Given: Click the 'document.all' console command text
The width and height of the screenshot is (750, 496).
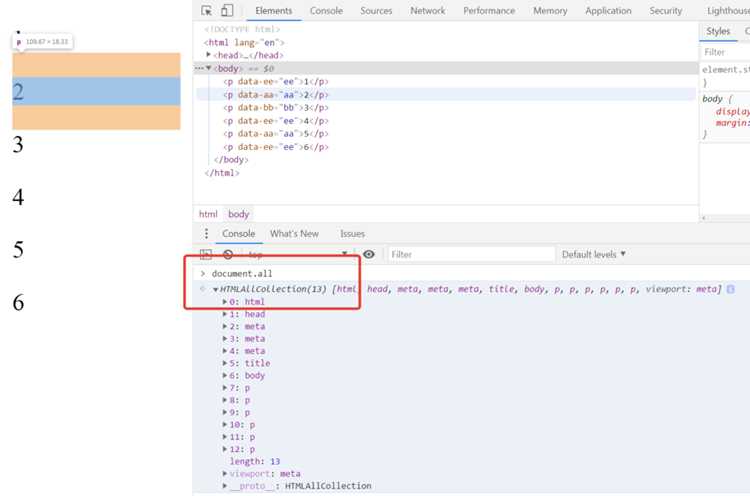Looking at the screenshot, I should [242, 274].
